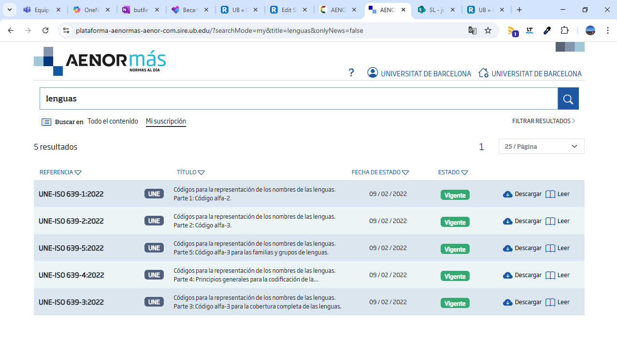
Task: Open the 25 / Página dropdown
Action: [x=541, y=146]
